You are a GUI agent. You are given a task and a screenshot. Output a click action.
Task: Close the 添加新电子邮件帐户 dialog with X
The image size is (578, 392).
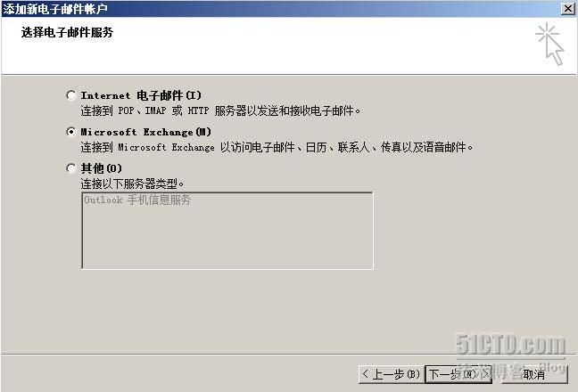click(x=568, y=9)
